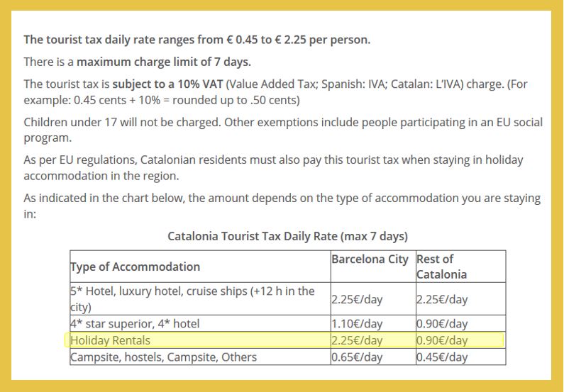Image resolution: width=564 pixels, height=392 pixels.
Task: Click the bold 'subject to a 10% VAT' text
Action: click(167, 84)
